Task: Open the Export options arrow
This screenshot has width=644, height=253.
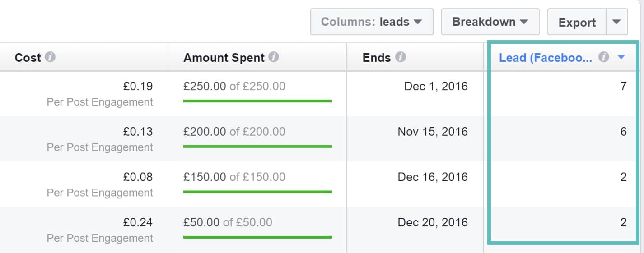Action: 616,22
